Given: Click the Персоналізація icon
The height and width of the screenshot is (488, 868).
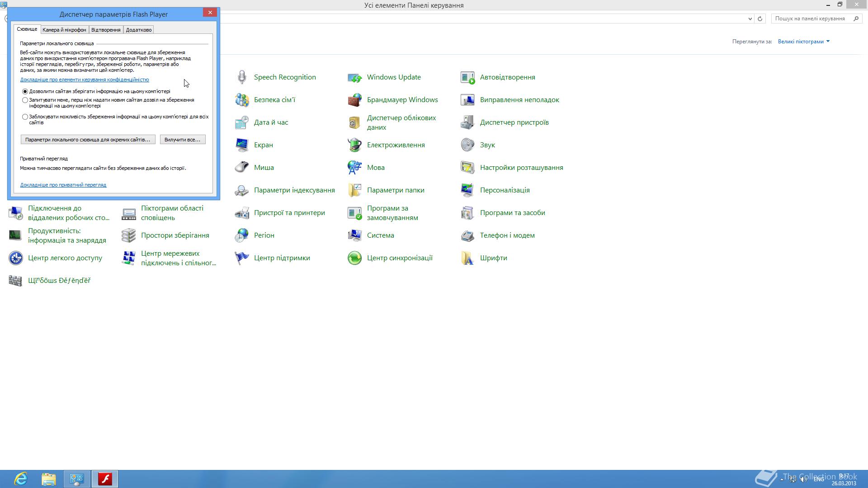Looking at the screenshot, I should (x=468, y=190).
